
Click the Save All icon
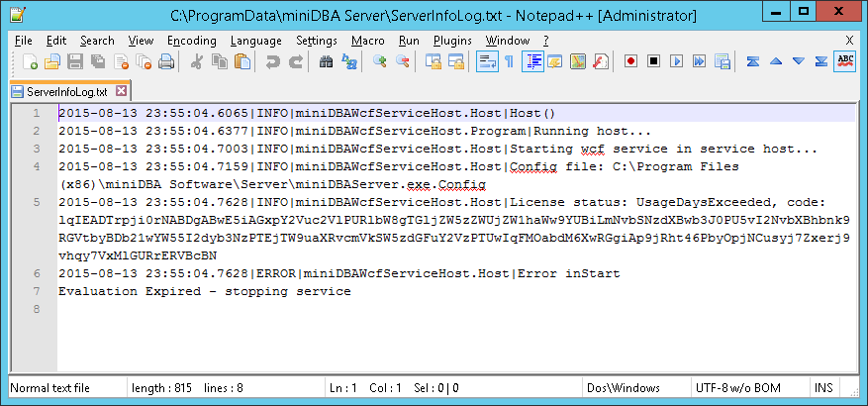coord(98,61)
